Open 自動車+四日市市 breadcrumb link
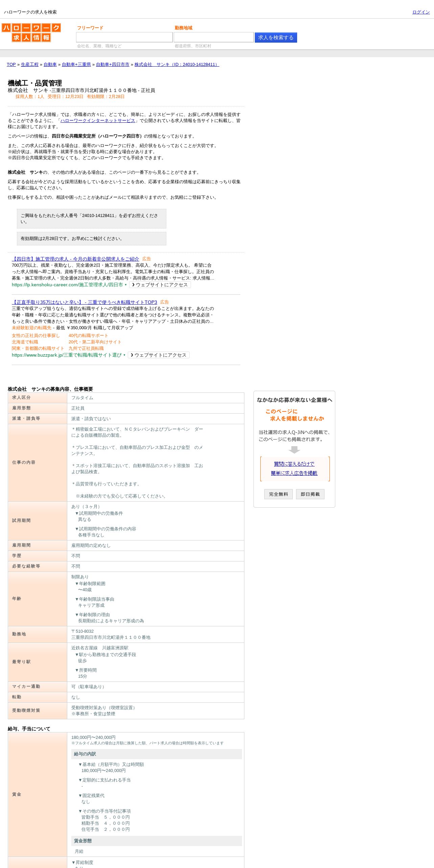The width and height of the screenshot is (434, 868). pyautogui.click(x=113, y=65)
